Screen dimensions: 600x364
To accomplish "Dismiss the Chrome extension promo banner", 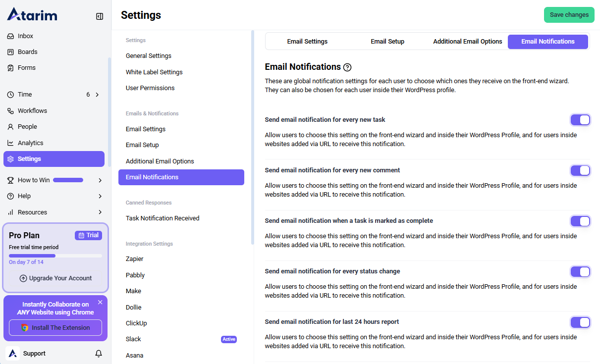I will (x=100, y=302).
